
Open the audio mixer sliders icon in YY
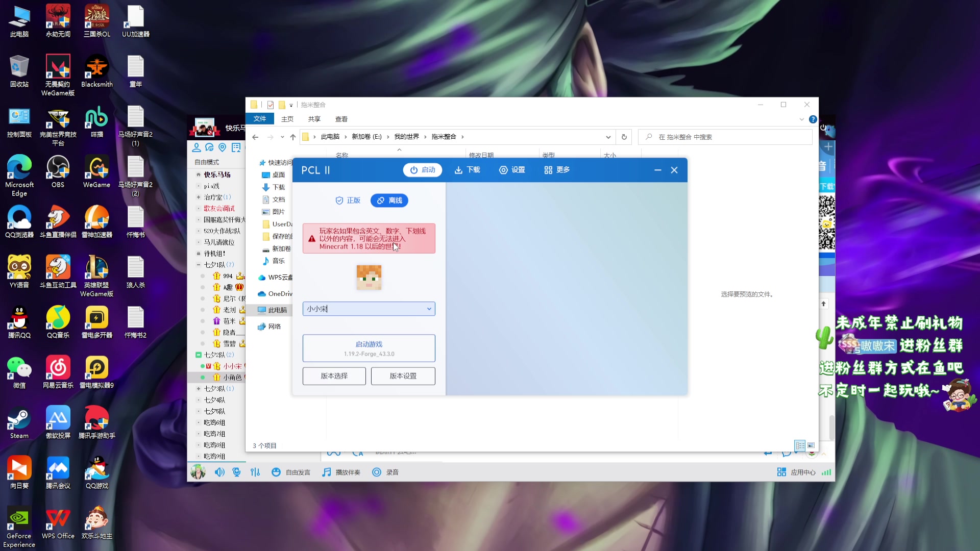pyautogui.click(x=255, y=472)
